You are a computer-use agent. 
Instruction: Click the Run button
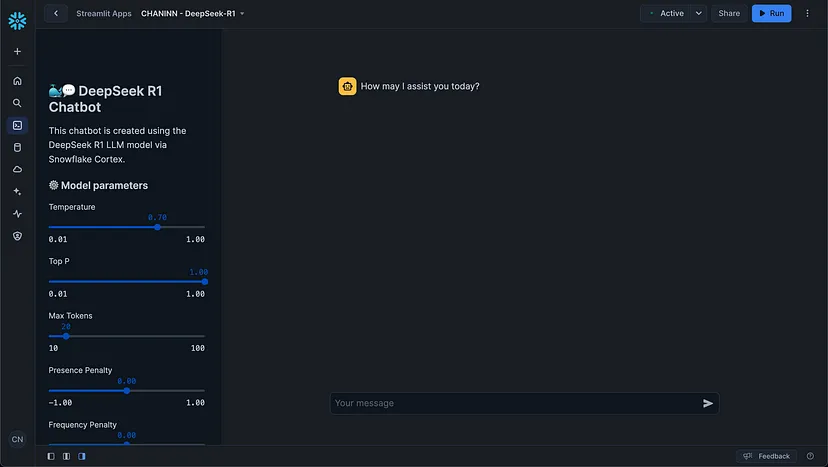tap(771, 13)
